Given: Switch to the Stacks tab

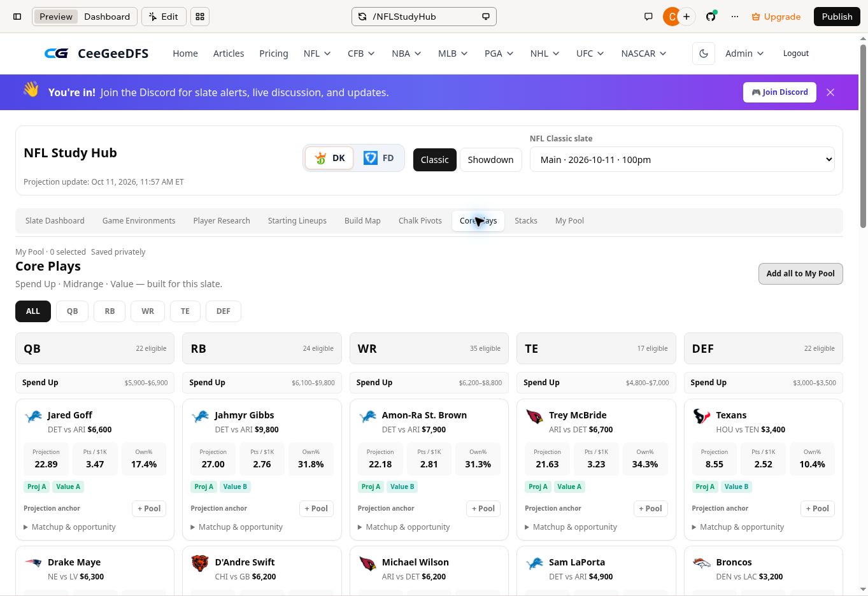Looking at the screenshot, I should 526,221.
